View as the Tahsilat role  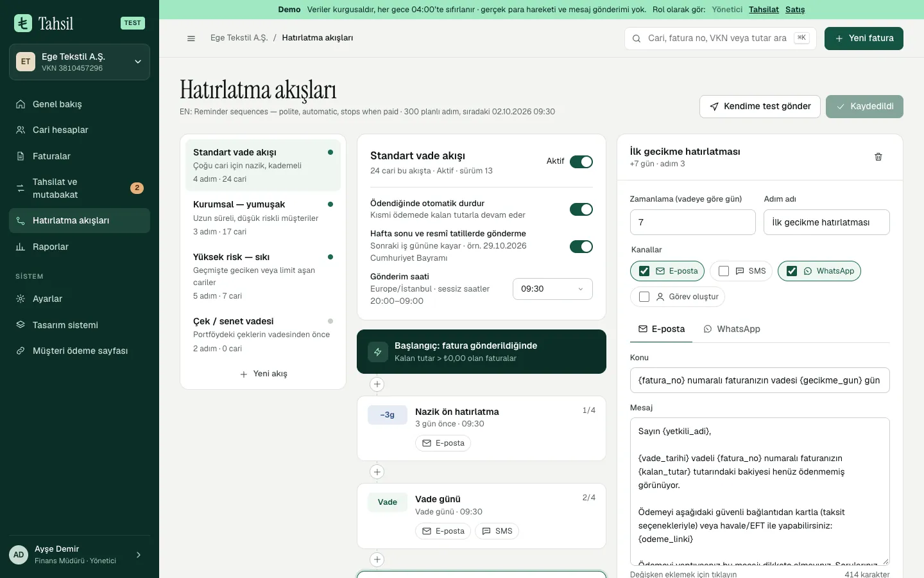click(x=764, y=10)
